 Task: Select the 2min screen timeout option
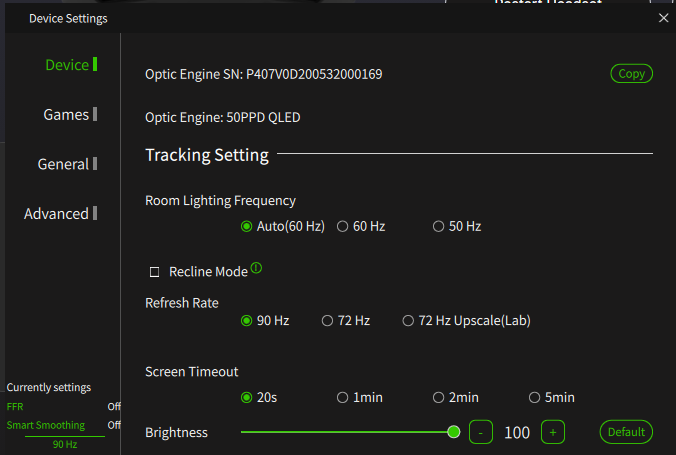pyautogui.click(x=439, y=397)
